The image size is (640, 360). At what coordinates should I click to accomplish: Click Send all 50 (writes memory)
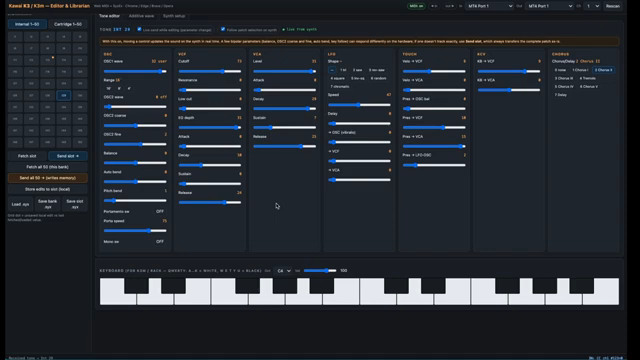click(47, 178)
